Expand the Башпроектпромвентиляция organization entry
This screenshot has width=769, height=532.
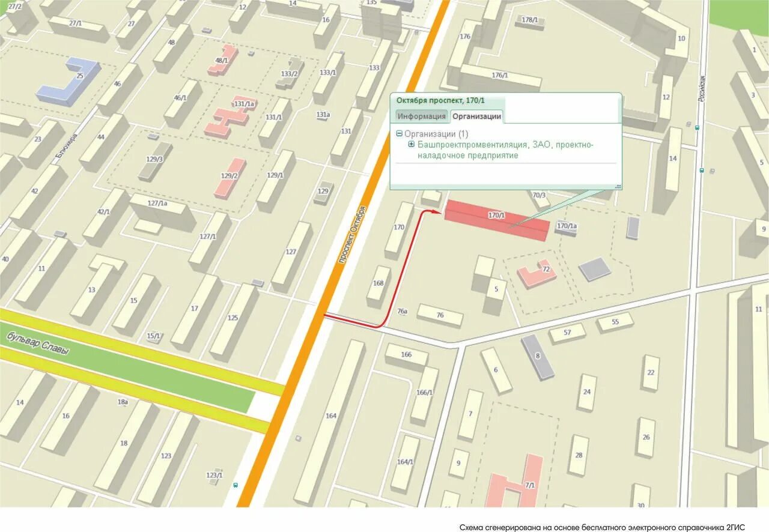coord(412,145)
